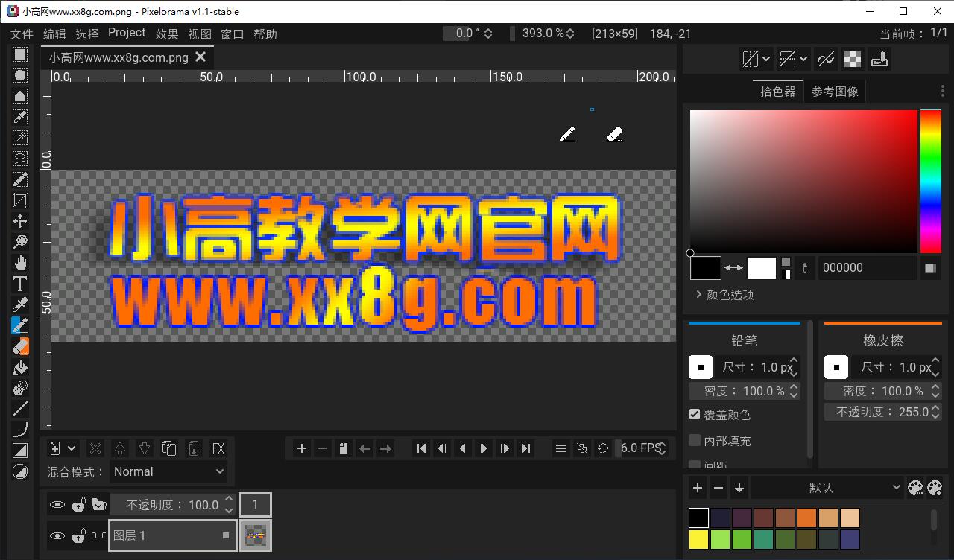Click the add new frame plus button
The height and width of the screenshot is (560, 954).
[302, 448]
